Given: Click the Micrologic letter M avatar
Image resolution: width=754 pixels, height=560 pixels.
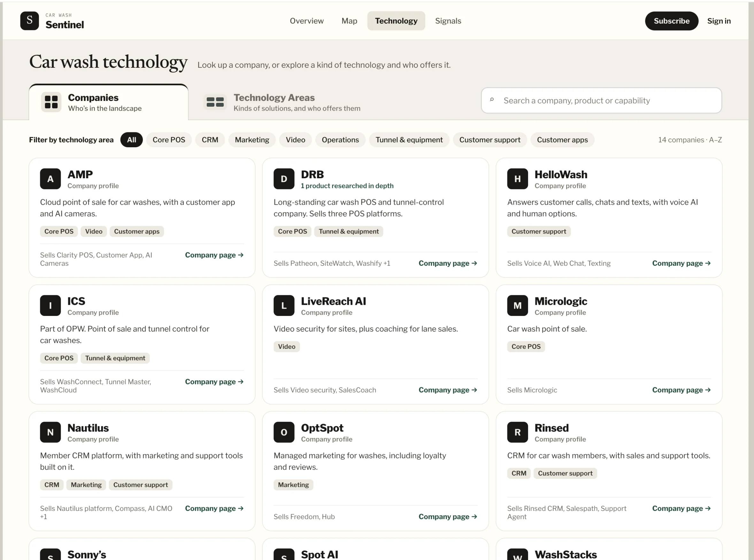Looking at the screenshot, I should tap(517, 305).
